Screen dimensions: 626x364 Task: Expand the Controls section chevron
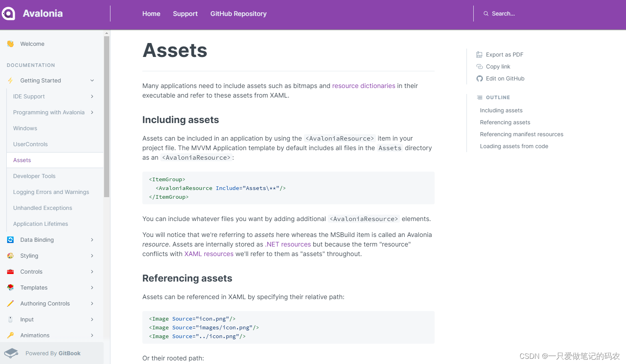[92, 272]
